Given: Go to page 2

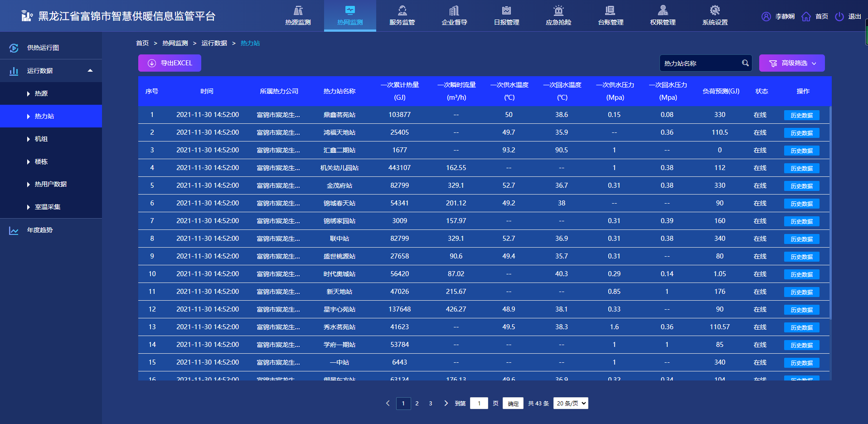Looking at the screenshot, I should [417, 403].
